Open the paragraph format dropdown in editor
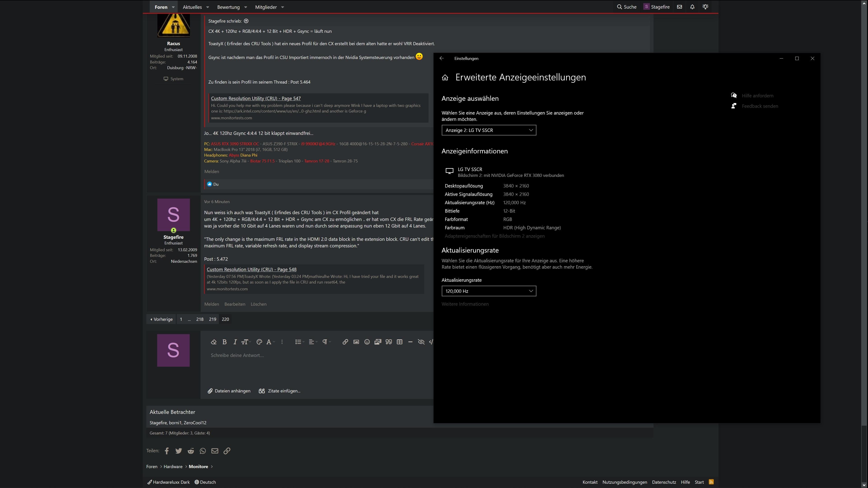 [x=327, y=342]
